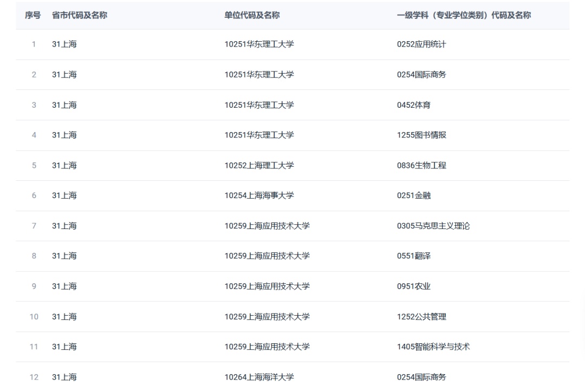Click 10251华东理工大学 in row 3

click(x=259, y=105)
